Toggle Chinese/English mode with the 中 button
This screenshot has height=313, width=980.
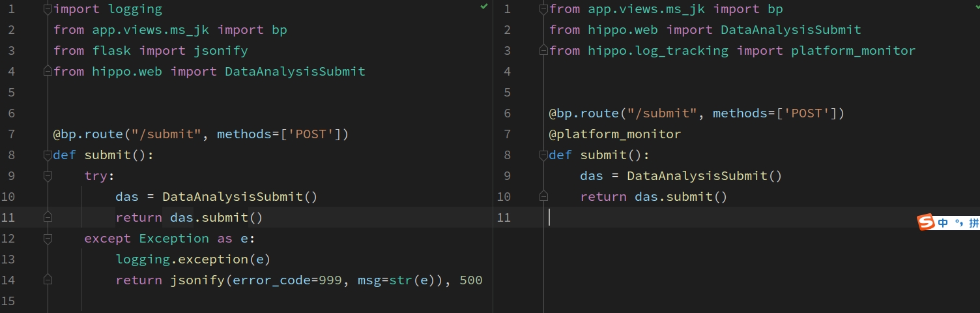coord(943,223)
